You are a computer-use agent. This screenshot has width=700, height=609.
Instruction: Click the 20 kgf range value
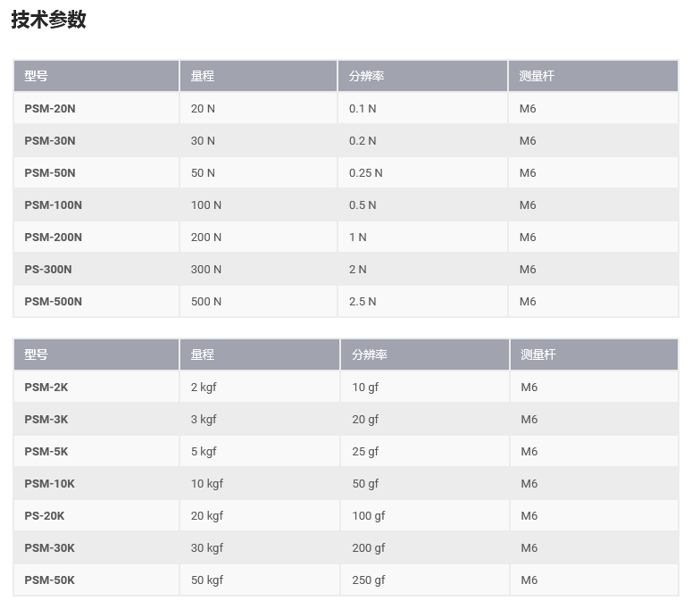[207, 516]
